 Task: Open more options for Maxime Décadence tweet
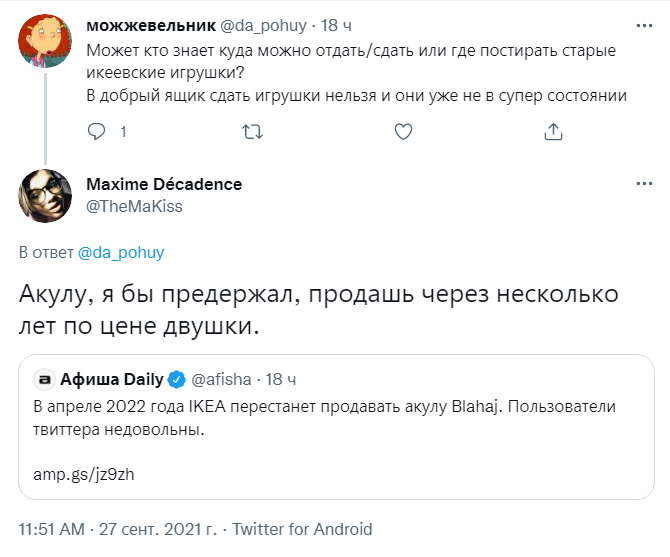point(641,186)
